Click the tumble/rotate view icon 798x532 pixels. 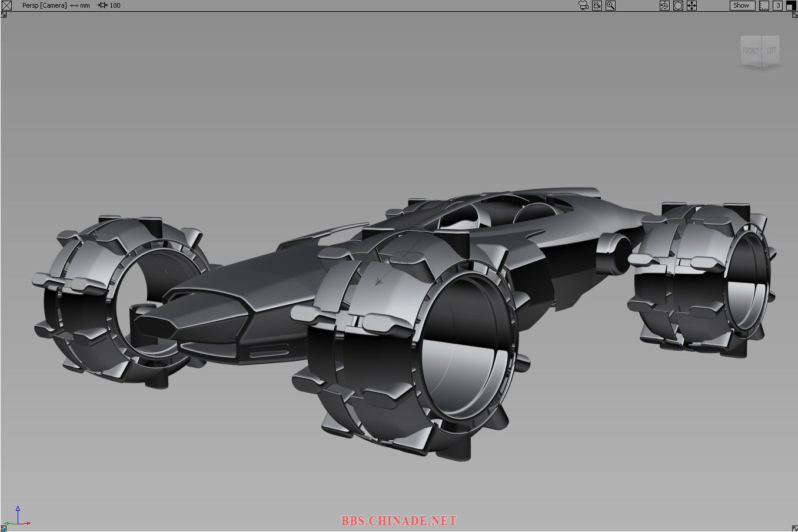tap(664, 5)
